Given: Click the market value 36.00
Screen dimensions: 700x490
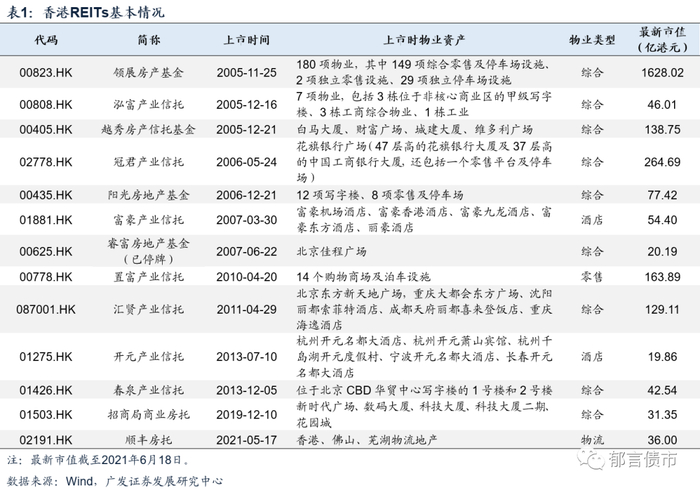Looking at the screenshot, I should [x=662, y=440].
